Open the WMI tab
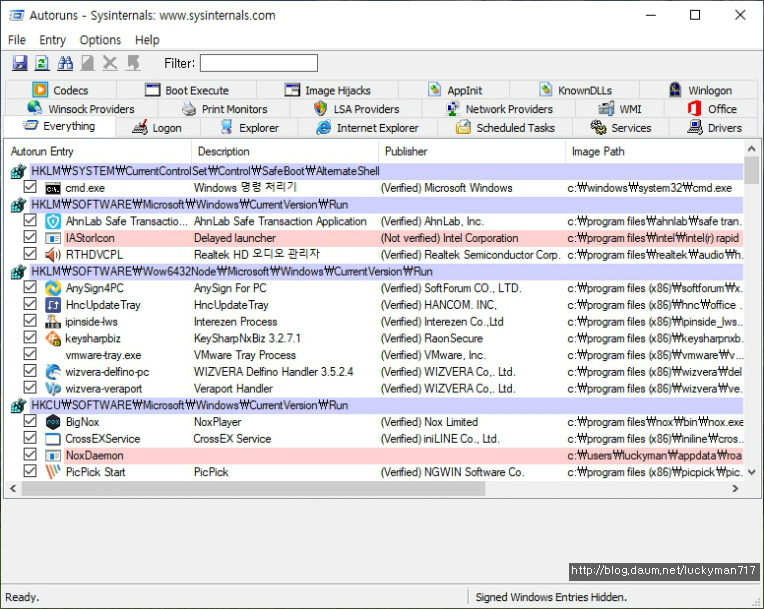This screenshot has width=764, height=609. click(620, 109)
